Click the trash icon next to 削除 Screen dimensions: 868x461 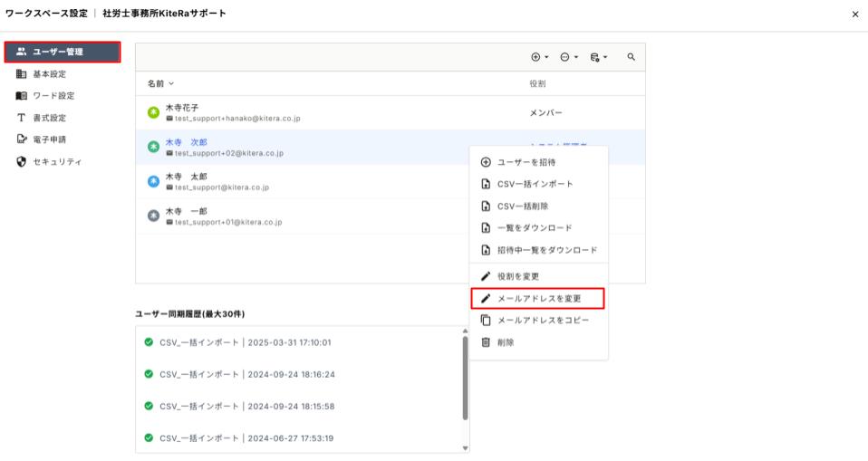(486, 342)
